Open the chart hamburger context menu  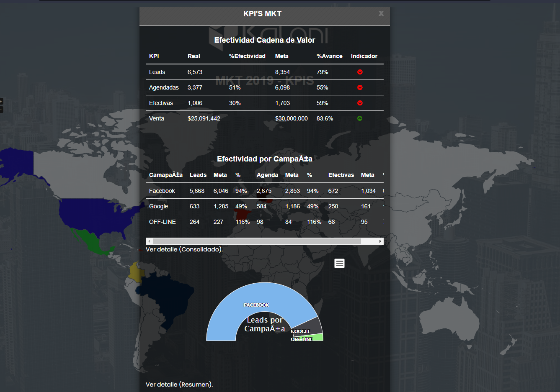tap(339, 263)
